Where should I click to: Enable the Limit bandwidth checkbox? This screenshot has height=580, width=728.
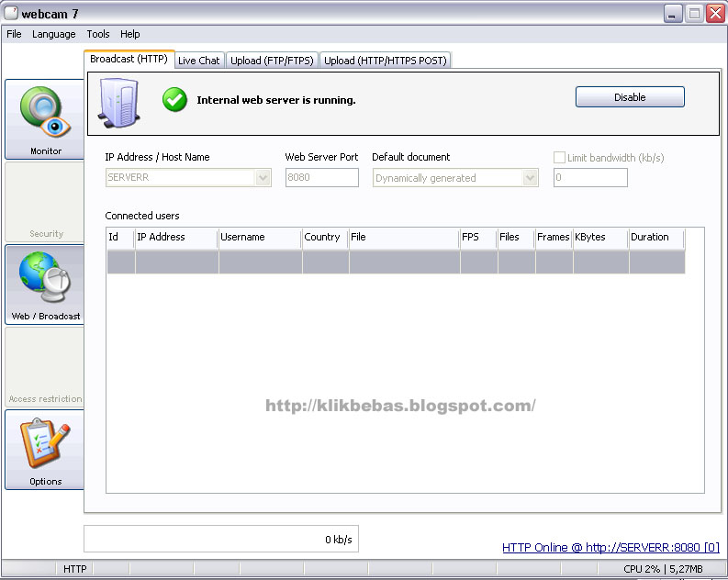pos(559,157)
